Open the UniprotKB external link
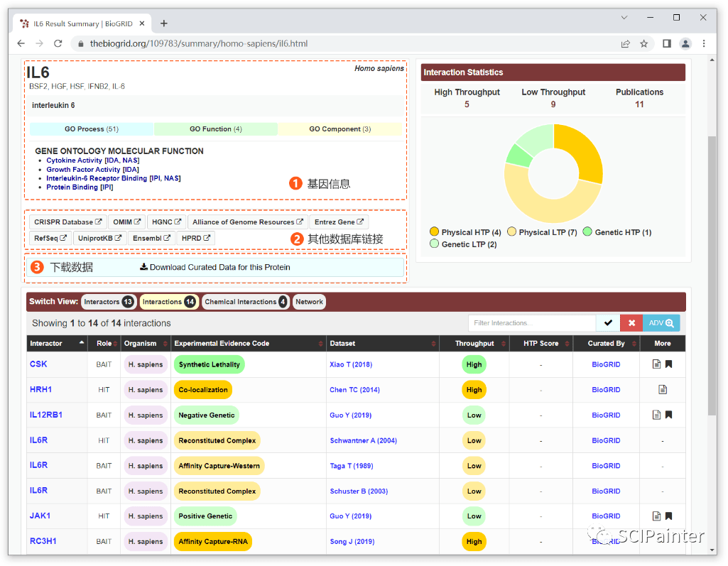The width and height of the screenshot is (728, 566). pyautogui.click(x=100, y=239)
